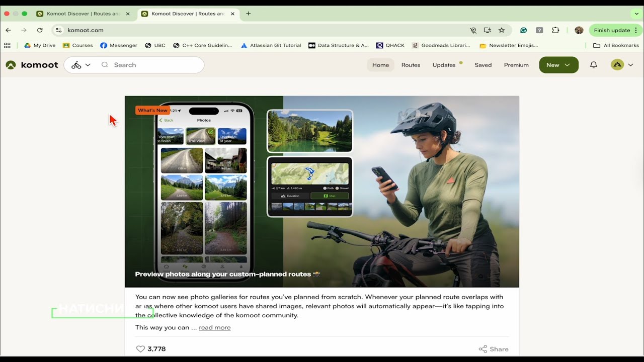Screen dimensions: 644x362
Task: Close the second komoot Discover tab
Action: click(232, 14)
